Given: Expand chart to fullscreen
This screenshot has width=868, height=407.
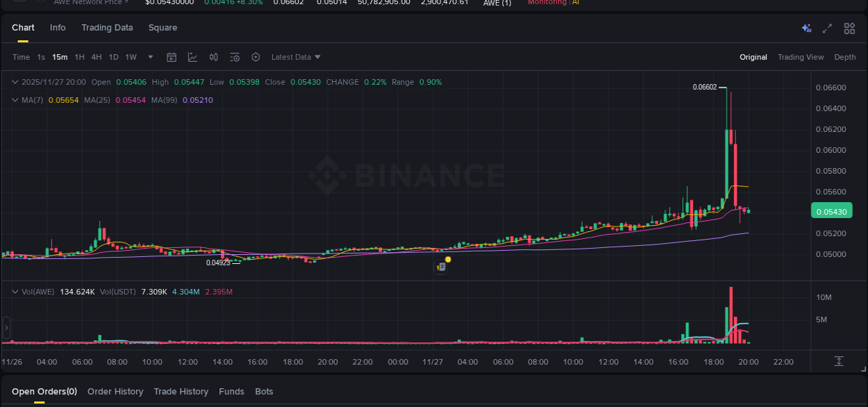Looking at the screenshot, I should (826, 28).
